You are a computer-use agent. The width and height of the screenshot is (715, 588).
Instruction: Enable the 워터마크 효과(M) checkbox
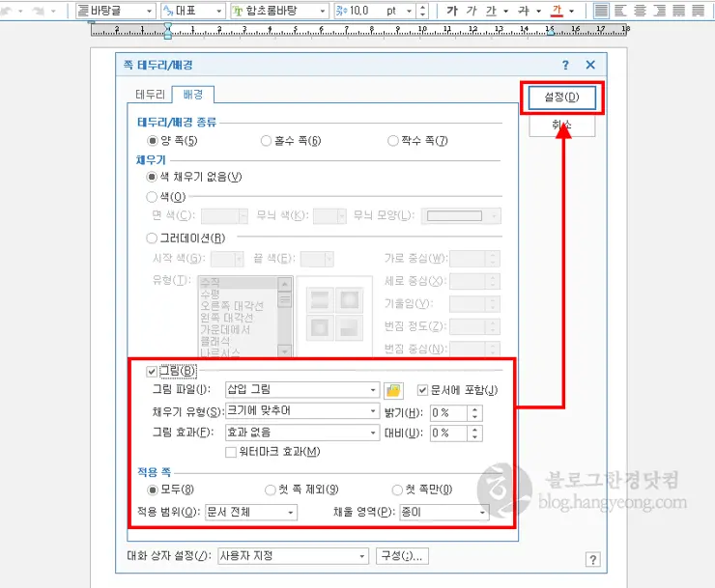click(x=231, y=452)
